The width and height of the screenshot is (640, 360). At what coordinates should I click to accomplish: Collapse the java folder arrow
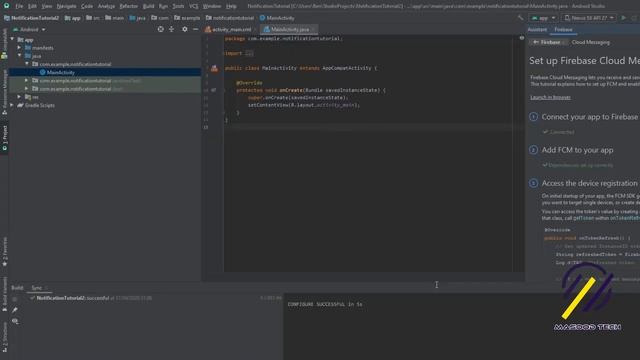click(19, 56)
